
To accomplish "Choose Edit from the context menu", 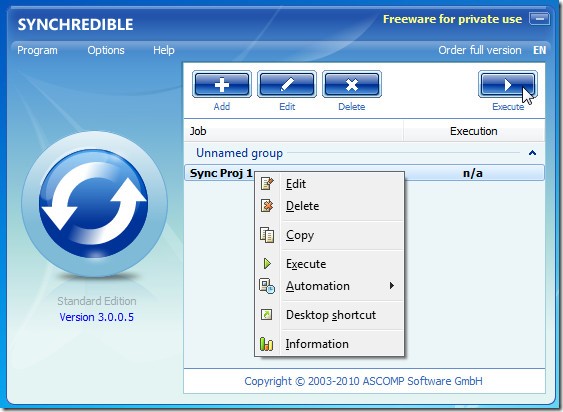I will pos(329,184).
